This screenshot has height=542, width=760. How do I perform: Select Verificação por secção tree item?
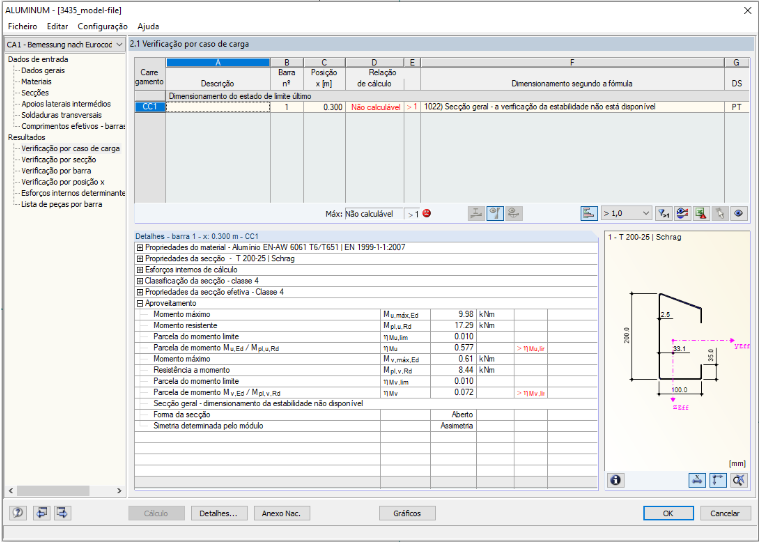tap(59, 159)
